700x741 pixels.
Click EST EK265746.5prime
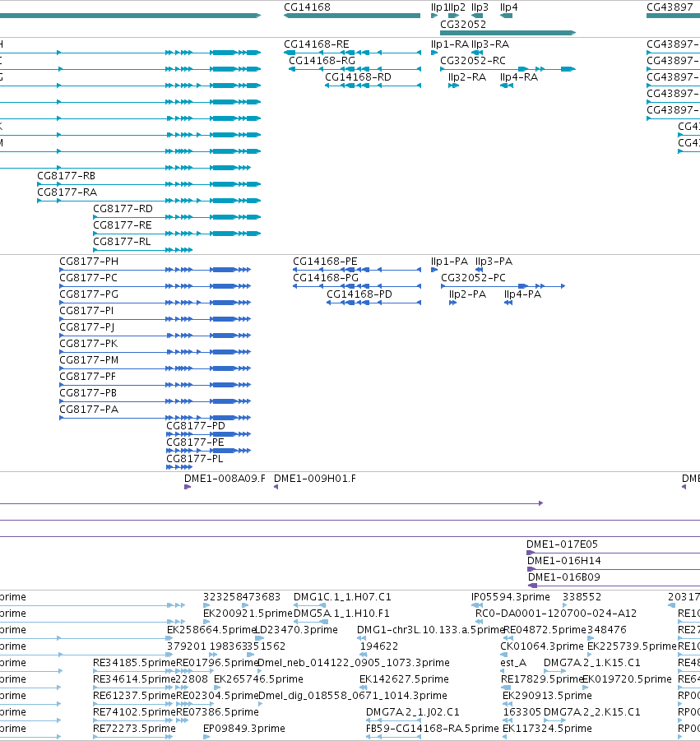click(x=258, y=679)
